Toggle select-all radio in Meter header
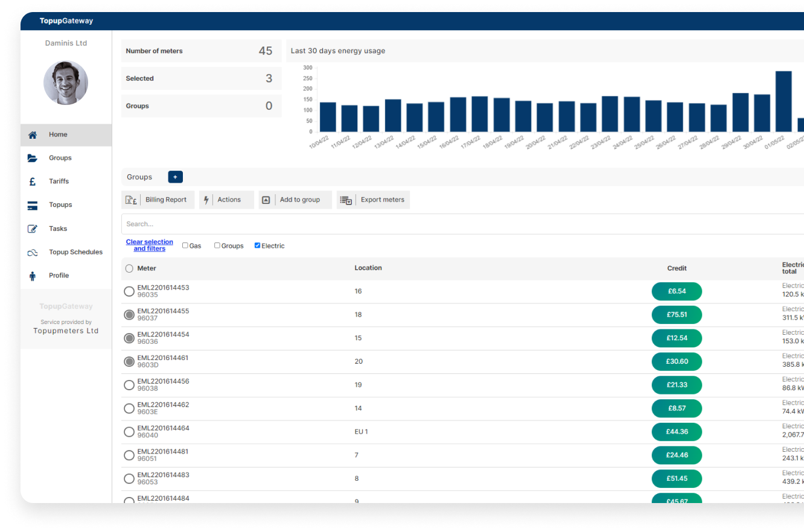This screenshot has height=532, width=804. [129, 268]
